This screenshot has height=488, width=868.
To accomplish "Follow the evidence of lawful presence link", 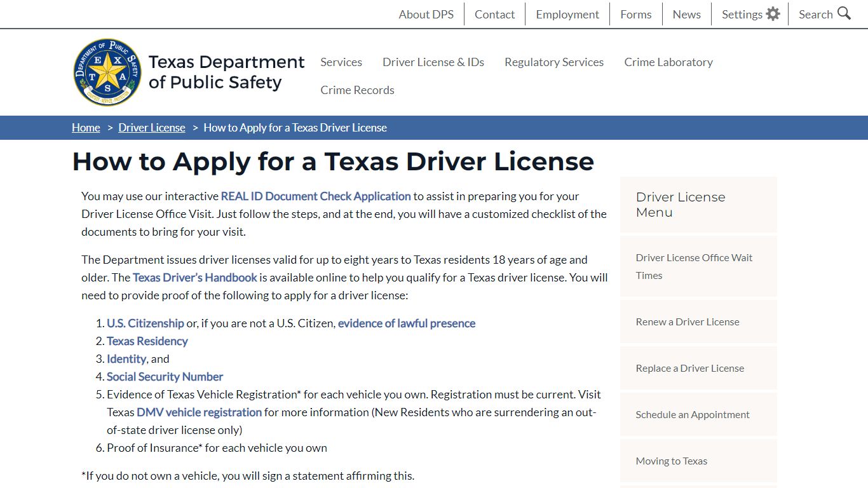I will 407,323.
